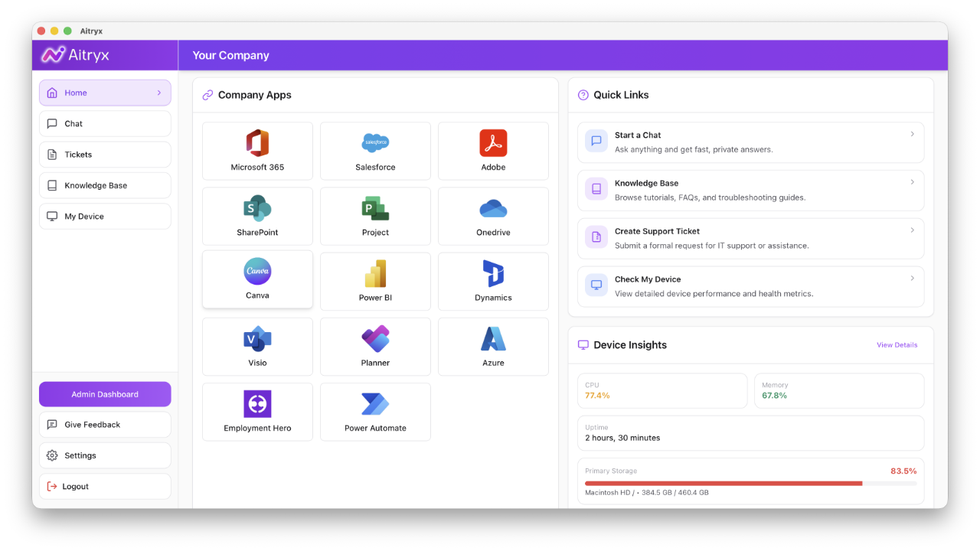This screenshot has height=551, width=980.
Task: Open the Microsoft 365 app tile
Action: (257, 151)
